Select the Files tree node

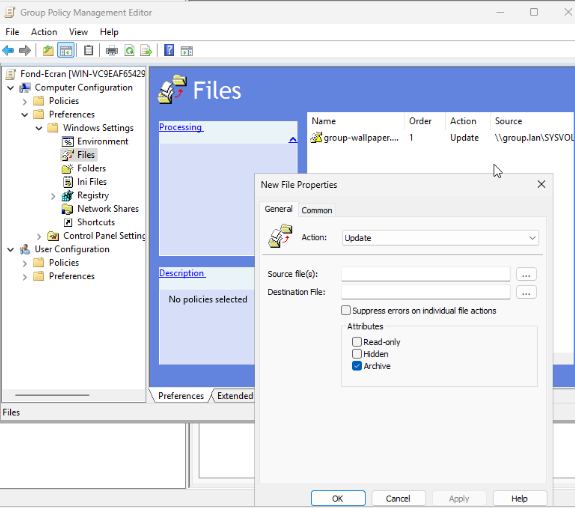[x=86, y=155]
